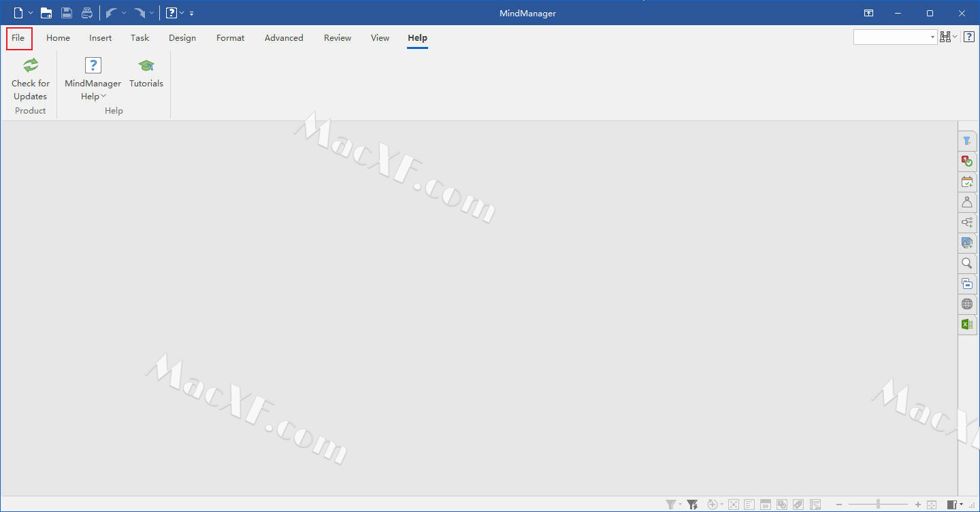Open the File menu
The width and height of the screenshot is (980, 512).
(18, 37)
